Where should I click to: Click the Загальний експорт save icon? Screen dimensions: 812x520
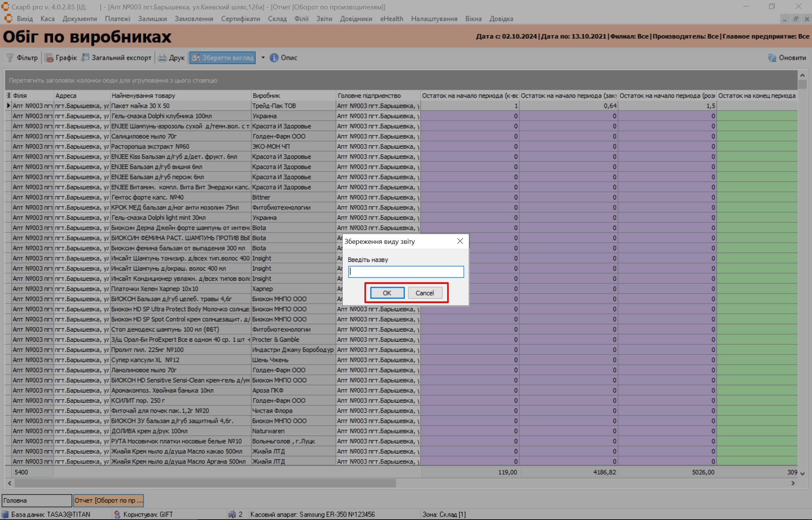click(86, 57)
